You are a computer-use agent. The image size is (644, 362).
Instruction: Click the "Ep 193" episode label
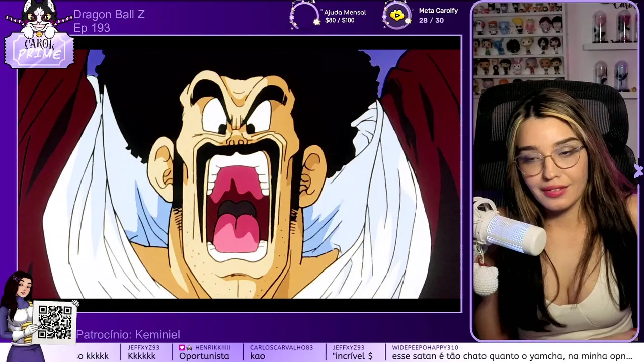92,28
